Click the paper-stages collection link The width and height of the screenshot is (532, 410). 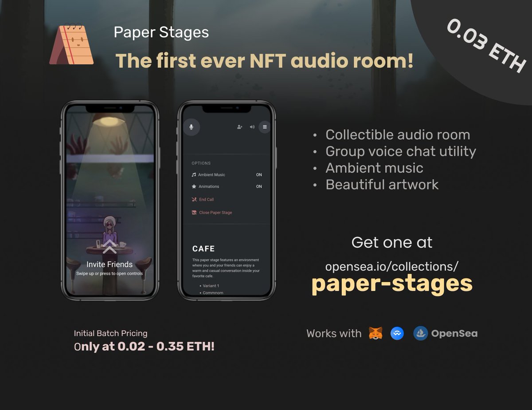pos(392,284)
